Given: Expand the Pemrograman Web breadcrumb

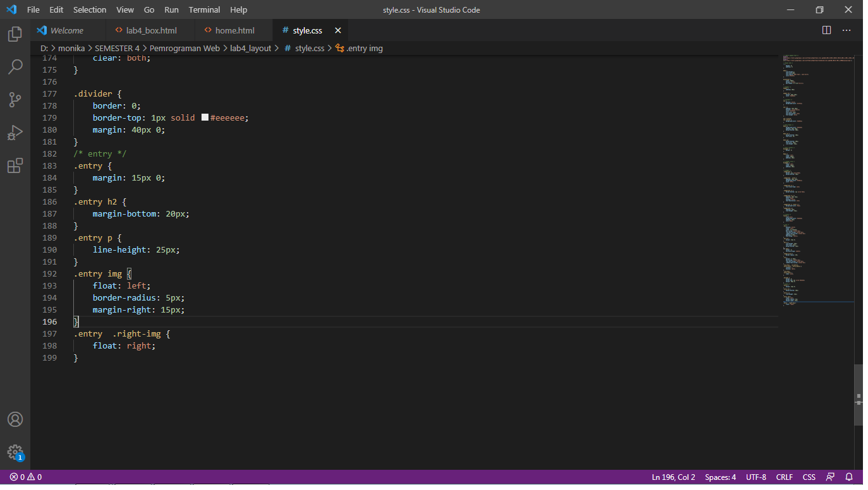Looking at the screenshot, I should pos(184,48).
